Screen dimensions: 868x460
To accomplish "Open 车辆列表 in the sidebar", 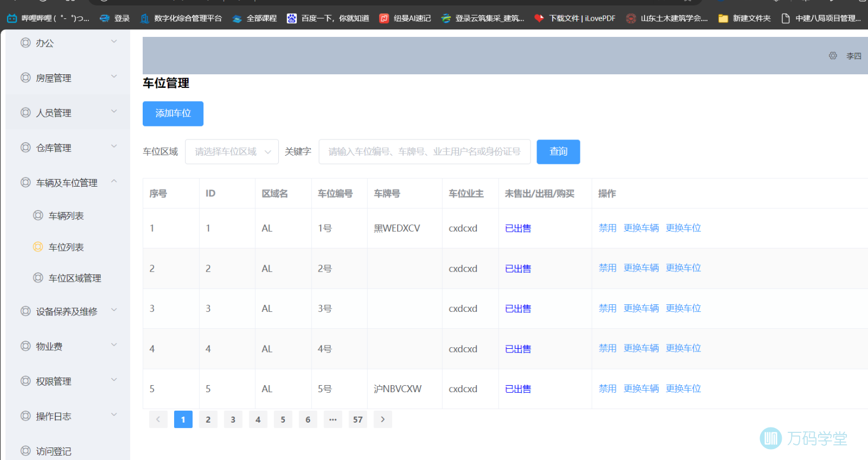I will (x=66, y=216).
